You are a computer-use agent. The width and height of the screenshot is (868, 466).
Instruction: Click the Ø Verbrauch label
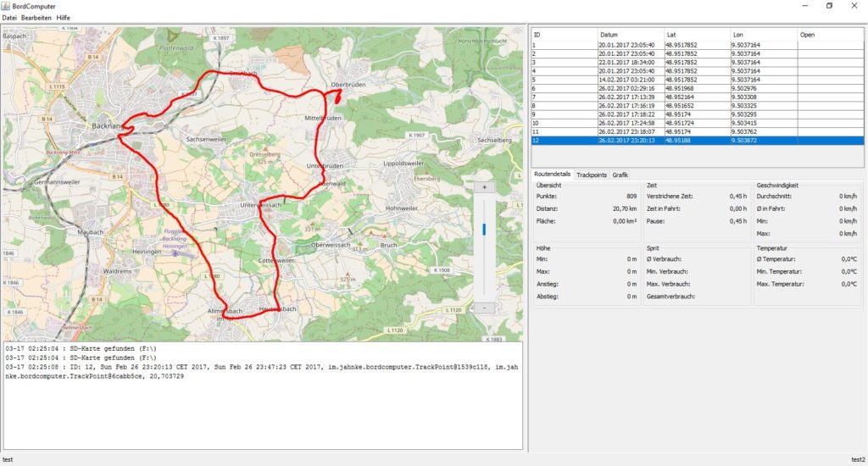(x=664, y=259)
